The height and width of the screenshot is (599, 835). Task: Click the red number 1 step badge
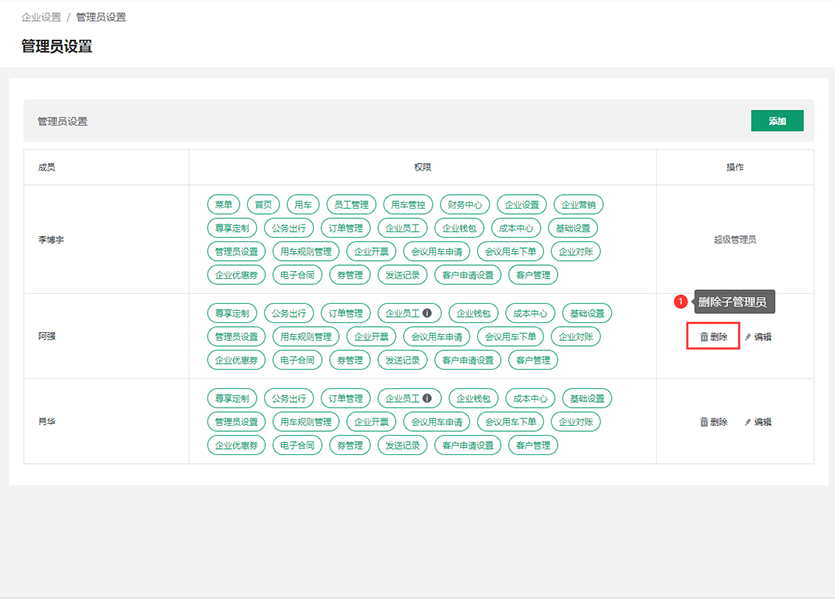pyautogui.click(x=681, y=302)
